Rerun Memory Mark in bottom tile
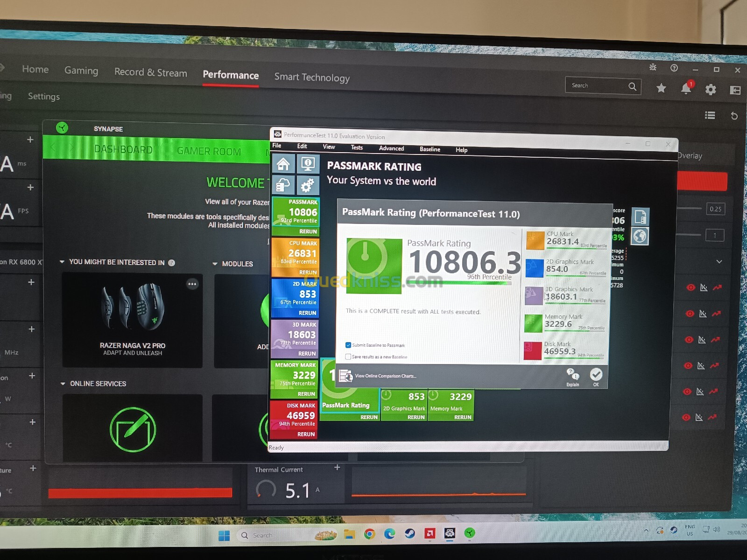747x560 pixels. click(463, 417)
